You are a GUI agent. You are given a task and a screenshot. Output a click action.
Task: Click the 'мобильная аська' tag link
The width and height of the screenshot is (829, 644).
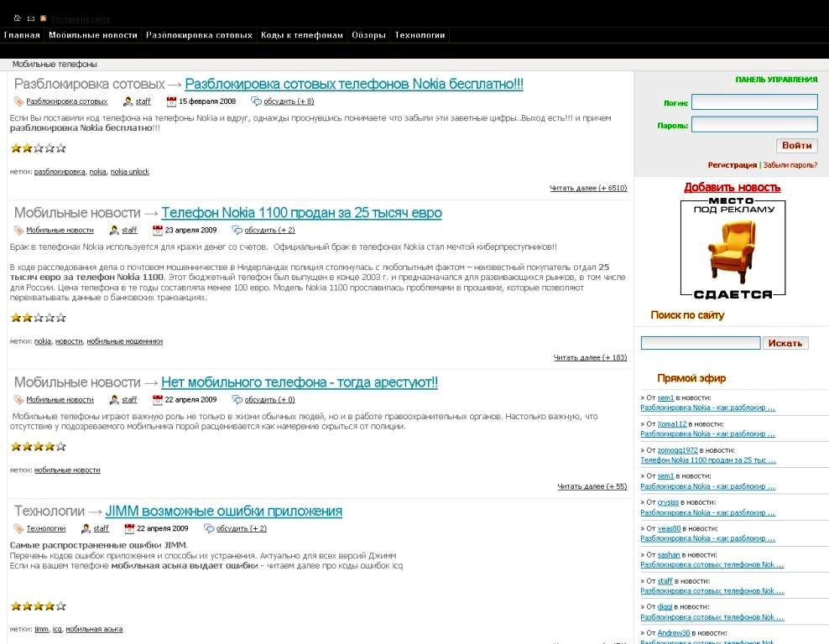94,629
